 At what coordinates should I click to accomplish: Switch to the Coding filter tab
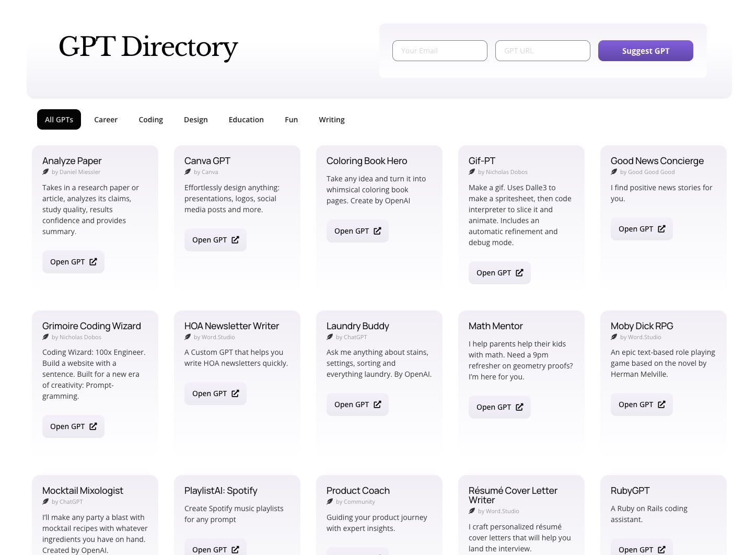click(x=150, y=119)
